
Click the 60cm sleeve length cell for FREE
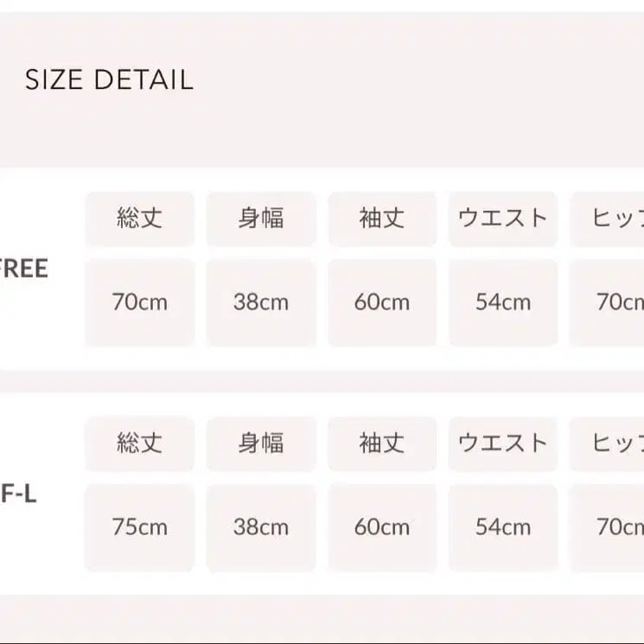[381, 303]
